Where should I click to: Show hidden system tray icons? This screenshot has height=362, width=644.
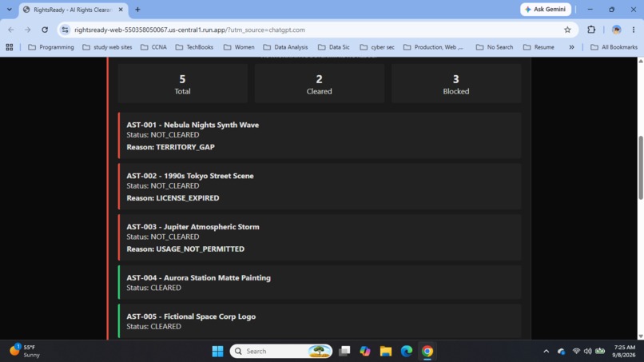coord(546,352)
